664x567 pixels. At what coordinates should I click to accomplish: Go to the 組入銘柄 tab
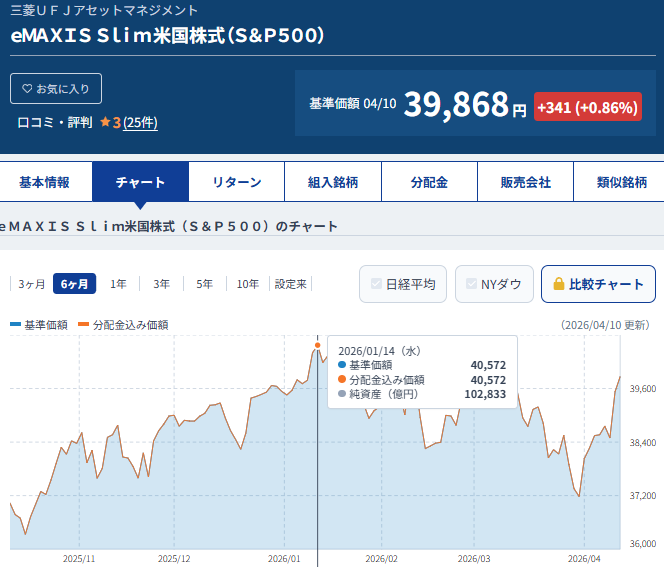coord(333,182)
